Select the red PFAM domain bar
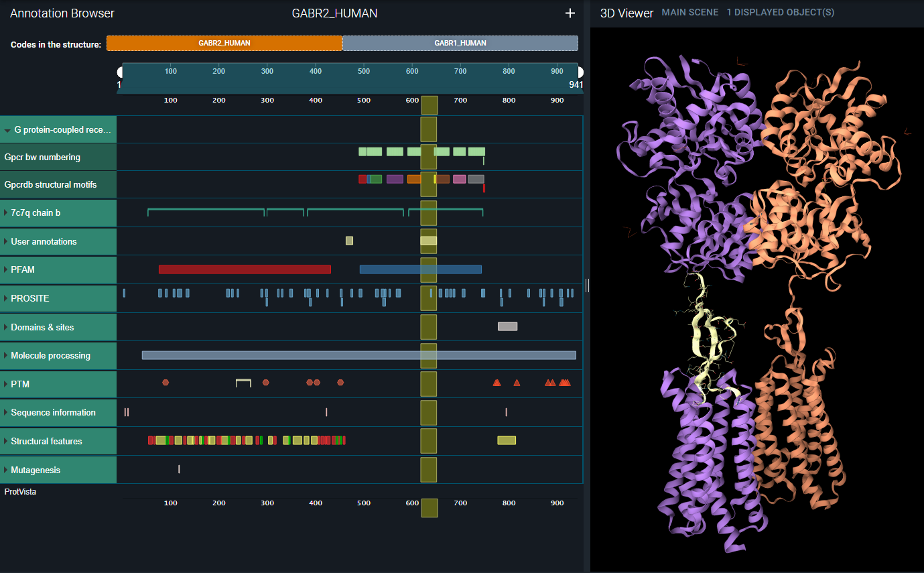Image resolution: width=924 pixels, height=573 pixels. point(244,269)
